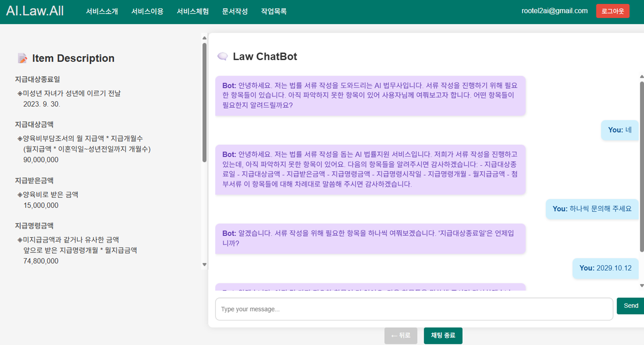Open the 서비스체험 menu
The image size is (644, 345).
(193, 12)
